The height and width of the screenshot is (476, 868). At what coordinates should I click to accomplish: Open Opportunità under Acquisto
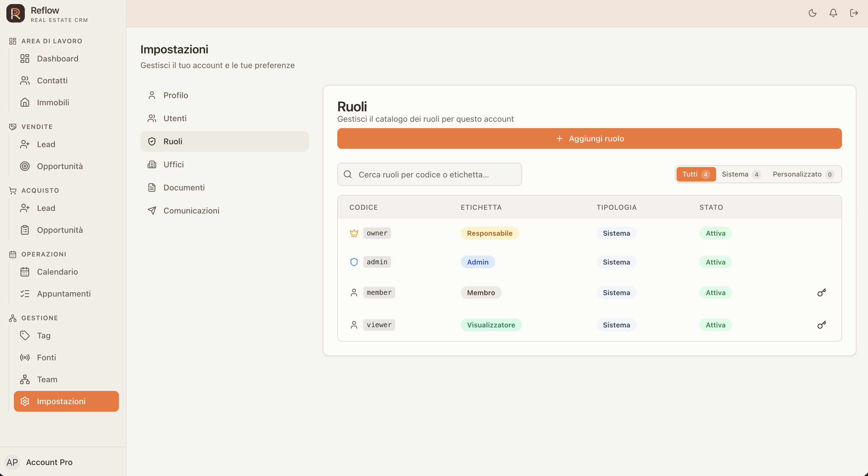(x=66, y=230)
